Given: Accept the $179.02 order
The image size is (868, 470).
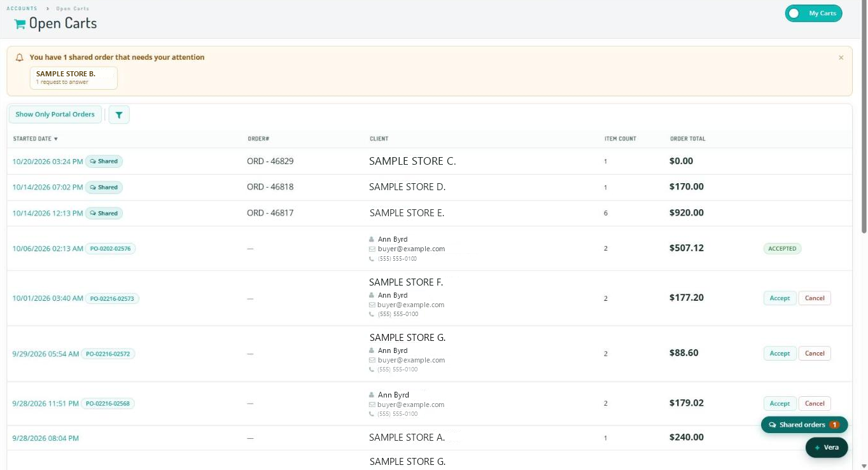Looking at the screenshot, I should coord(780,404).
